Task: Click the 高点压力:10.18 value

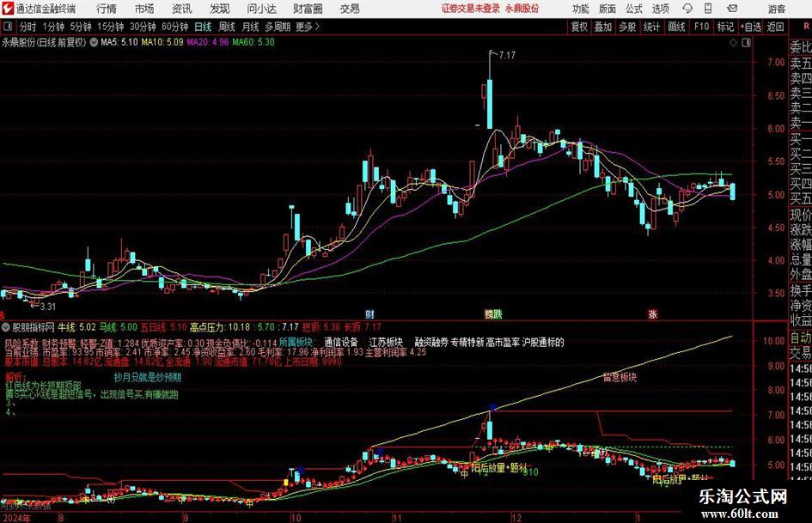Action: (x=220, y=327)
